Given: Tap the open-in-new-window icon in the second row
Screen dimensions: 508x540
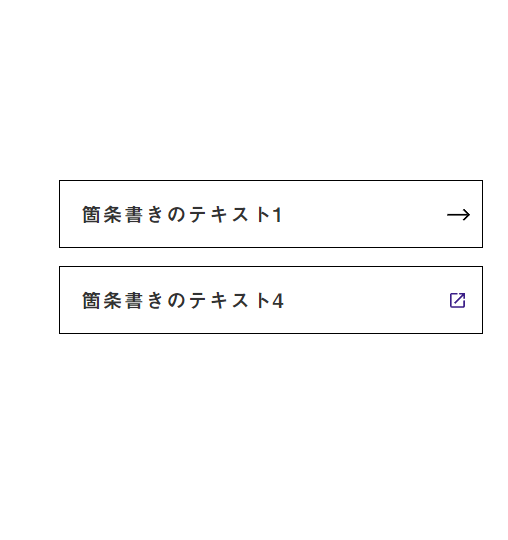Looking at the screenshot, I should pyautogui.click(x=458, y=300).
